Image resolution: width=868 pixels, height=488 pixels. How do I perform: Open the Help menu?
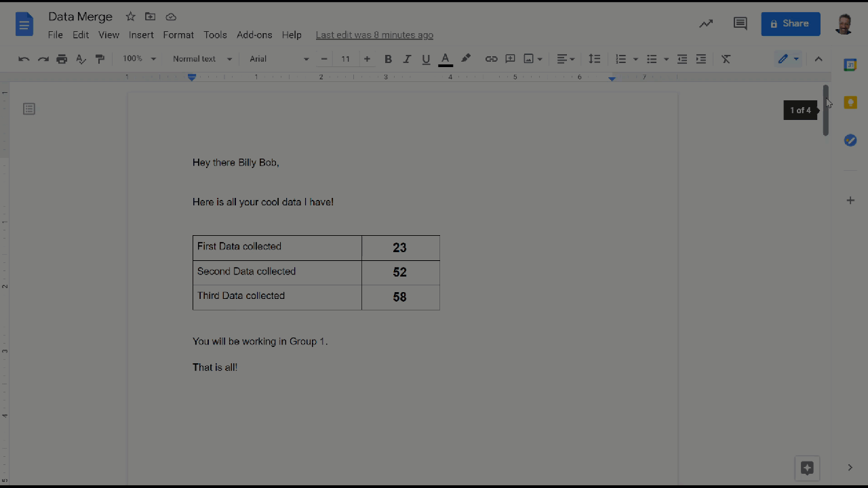pyautogui.click(x=292, y=35)
